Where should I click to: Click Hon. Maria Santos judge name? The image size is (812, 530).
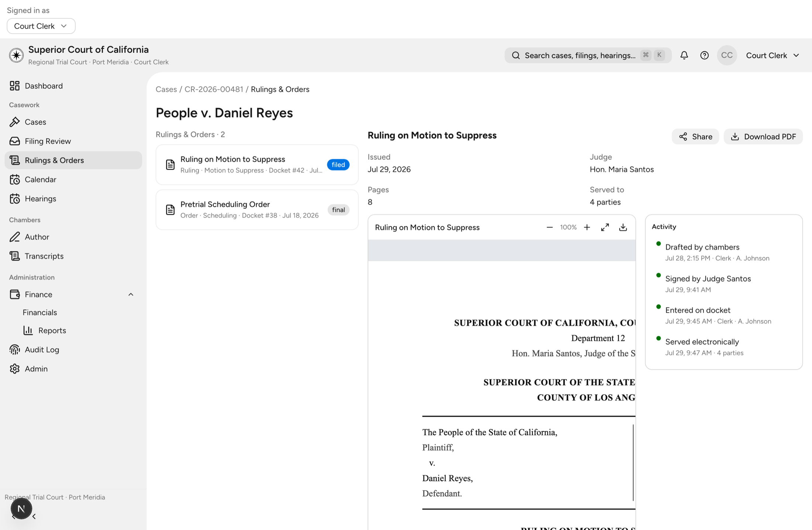coord(622,169)
